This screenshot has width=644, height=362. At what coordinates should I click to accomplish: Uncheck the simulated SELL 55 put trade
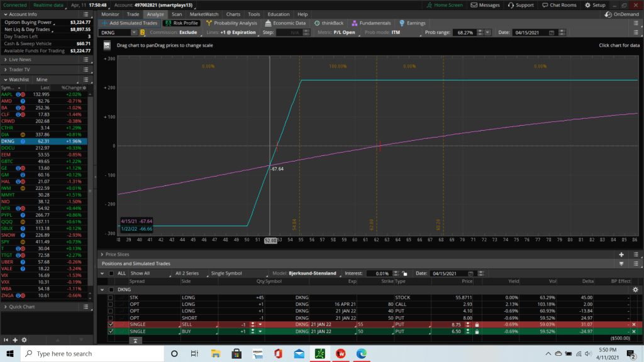[x=111, y=323]
